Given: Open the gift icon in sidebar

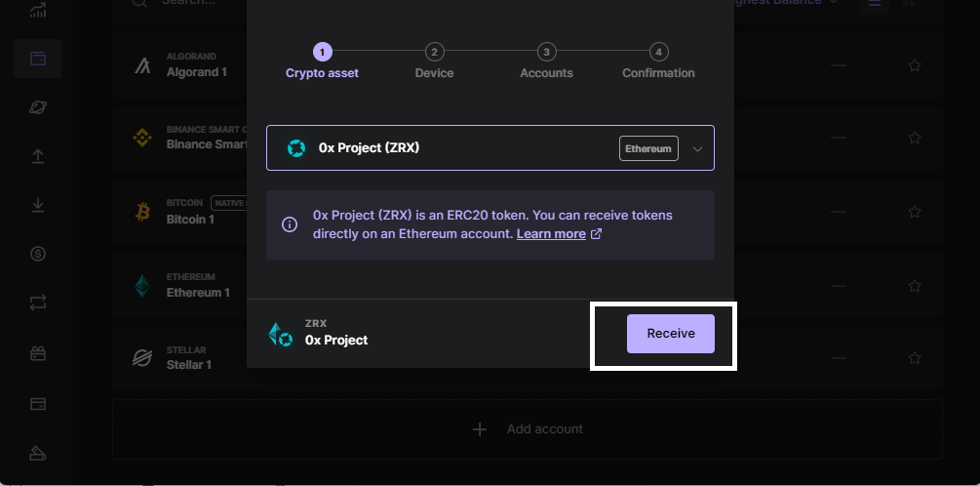Looking at the screenshot, I should point(38,353).
